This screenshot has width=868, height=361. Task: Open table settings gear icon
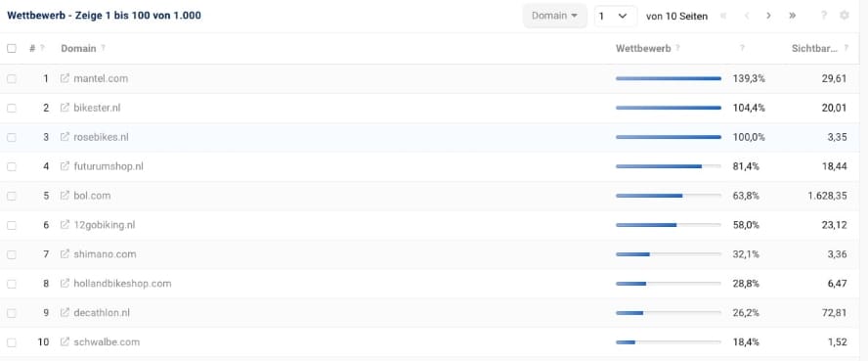845,16
